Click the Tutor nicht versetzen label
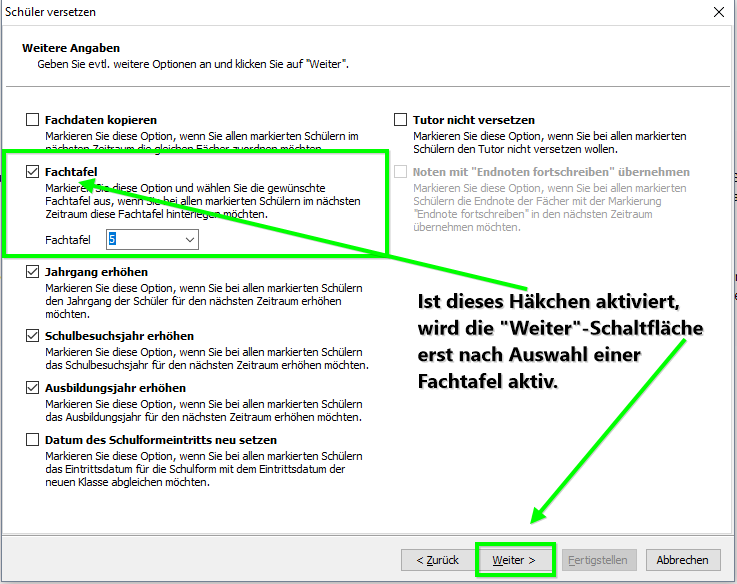This screenshot has height=584, width=737. 474,120
